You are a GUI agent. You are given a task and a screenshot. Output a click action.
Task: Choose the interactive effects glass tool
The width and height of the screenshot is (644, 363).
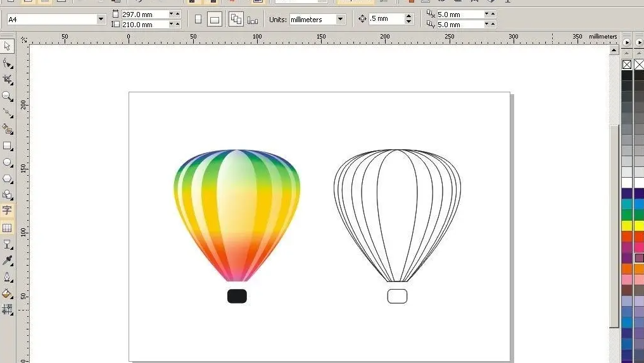7,245
